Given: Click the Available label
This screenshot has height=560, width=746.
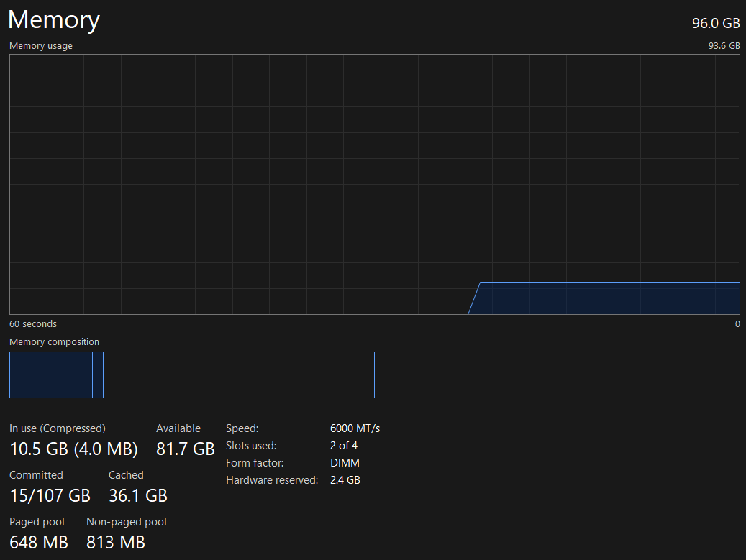Looking at the screenshot, I should pyautogui.click(x=178, y=428).
